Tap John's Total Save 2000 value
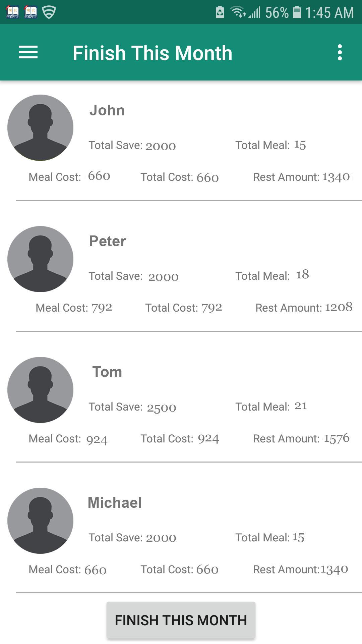Image resolution: width=362 pixels, height=644 pixels. pyautogui.click(x=161, y=146)
